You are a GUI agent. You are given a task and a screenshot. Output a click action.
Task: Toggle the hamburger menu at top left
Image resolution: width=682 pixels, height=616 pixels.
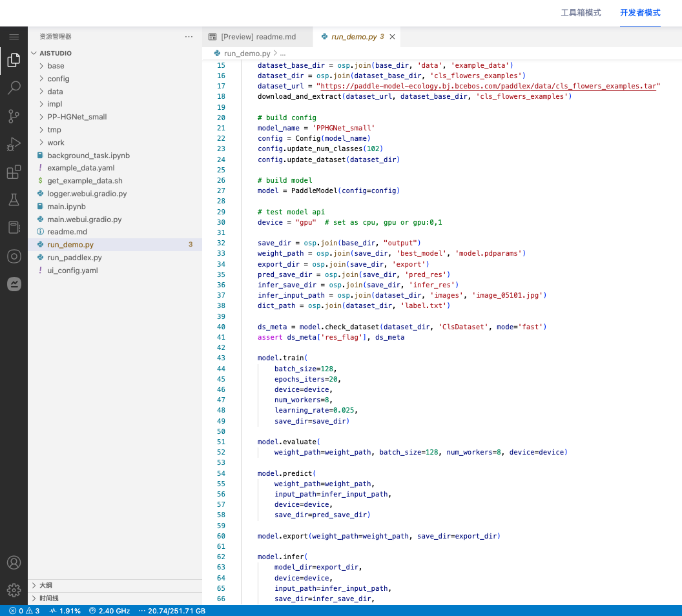(x=14, y=37)
